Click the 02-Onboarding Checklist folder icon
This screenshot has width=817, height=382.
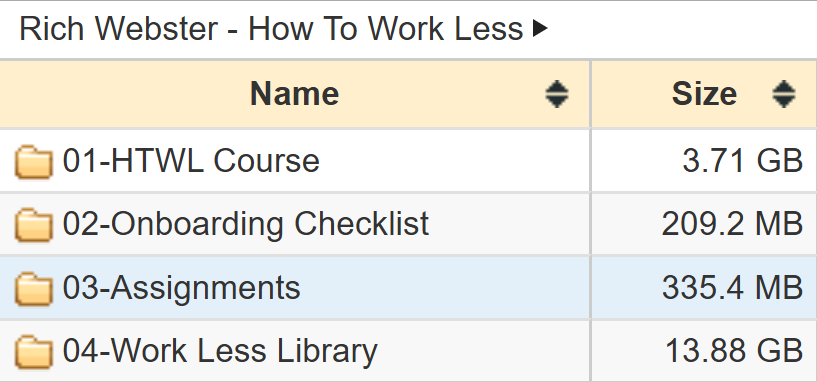(33, 226)
